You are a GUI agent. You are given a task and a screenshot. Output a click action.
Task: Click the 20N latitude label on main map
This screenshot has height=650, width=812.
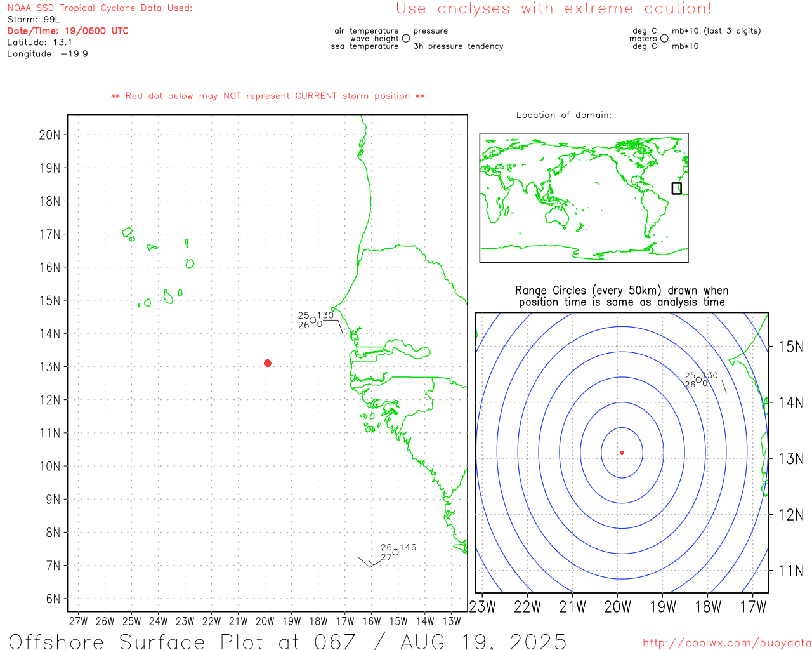click(49, 135)
